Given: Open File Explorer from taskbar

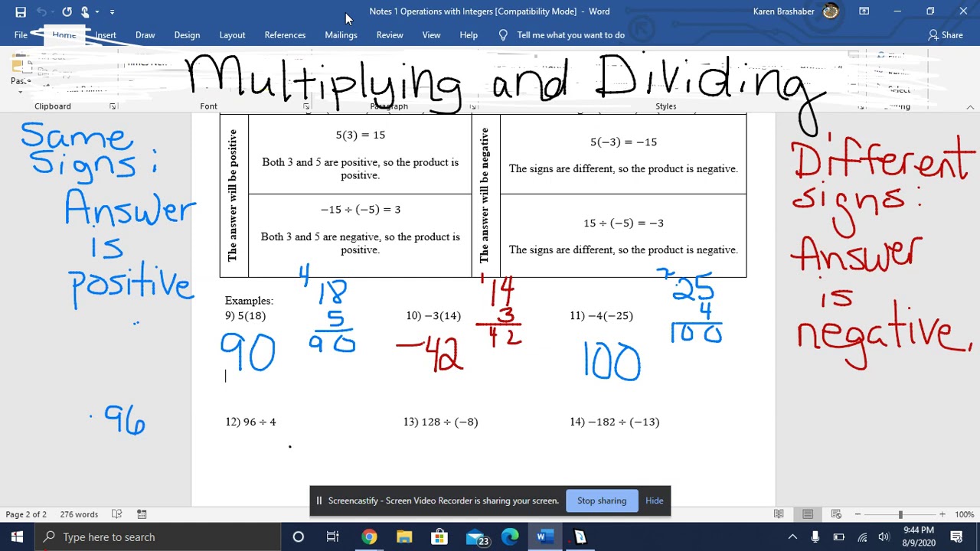Looking at the screenshot, I should [404, 537].
